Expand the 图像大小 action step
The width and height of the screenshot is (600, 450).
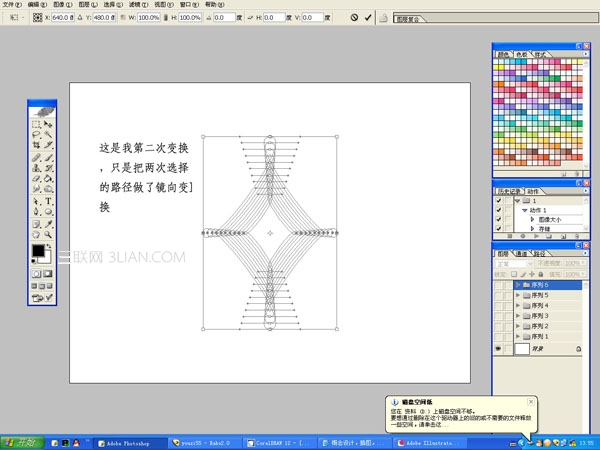(x=532, y=219)
